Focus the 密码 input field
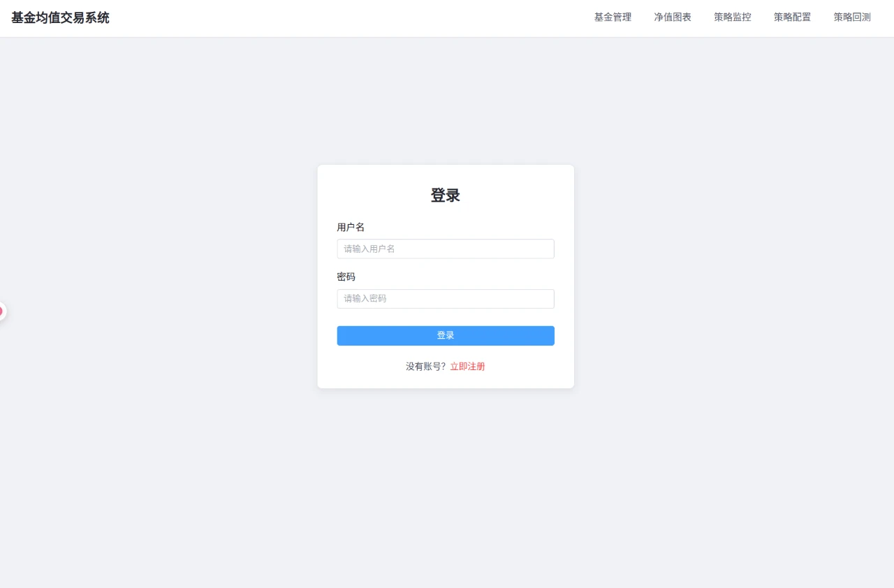The height and width of the screenshot is (588, 894). pos(446,299)
